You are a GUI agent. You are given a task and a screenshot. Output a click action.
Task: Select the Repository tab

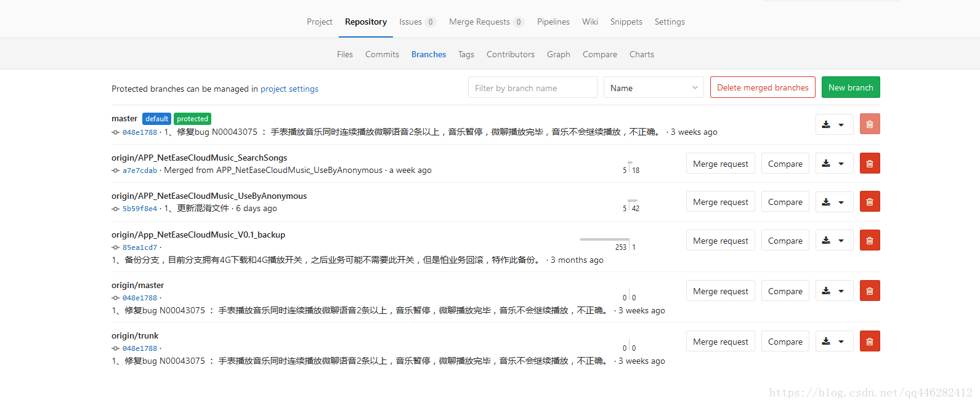(366, 22)
